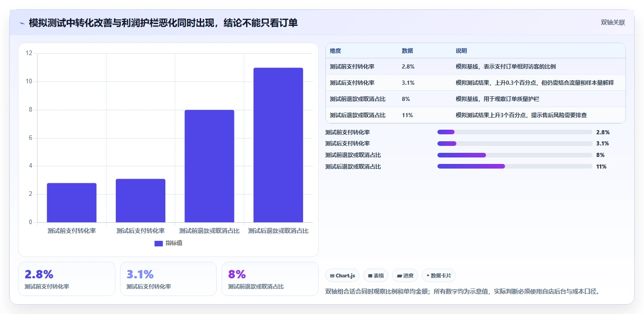Toggle the 指标值 legend color box

click(158, 244)
